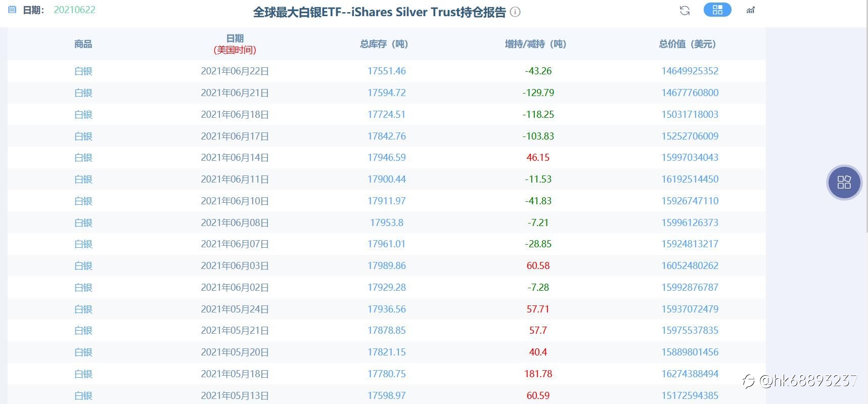Select the date cell 2021年06月14日
The image size is (868, 404).
tap(235, 157)
